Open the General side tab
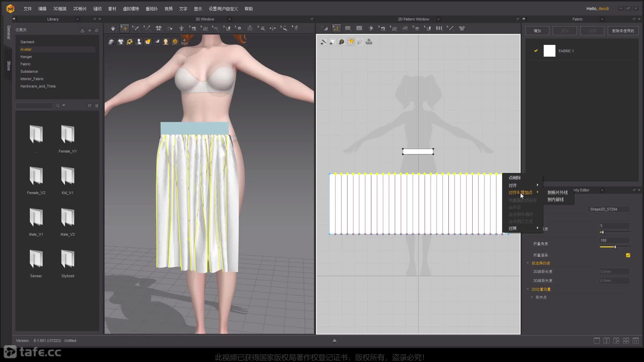Screen dimensions: 644x362 9,32
